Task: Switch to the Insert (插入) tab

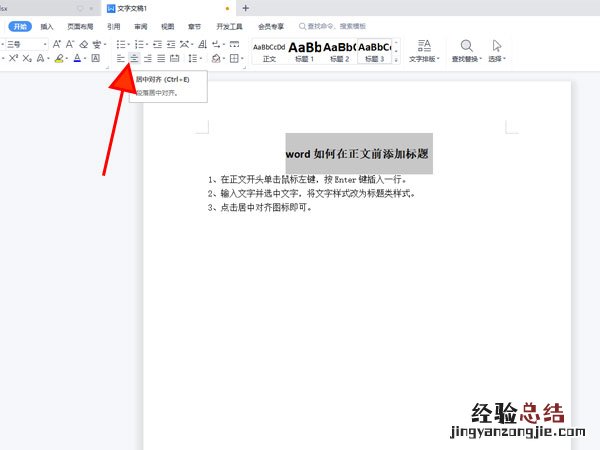Action: click(47, 27)
